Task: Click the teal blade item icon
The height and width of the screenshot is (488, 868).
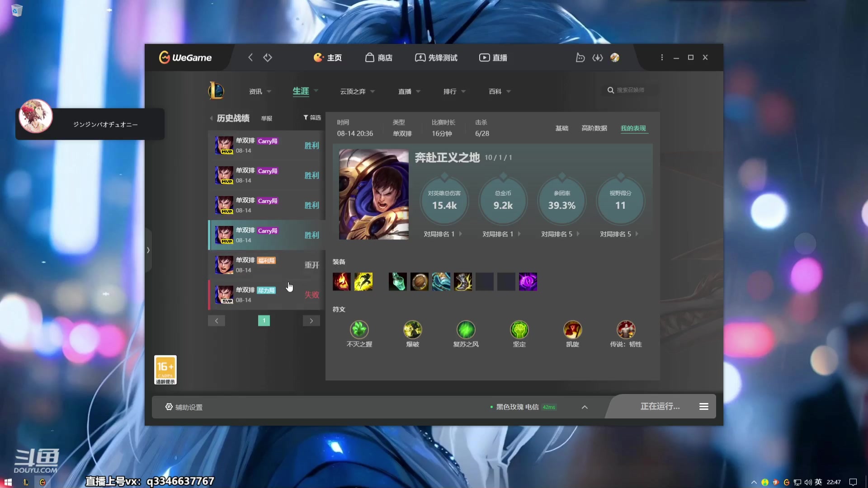Action: [x=441, y=282]
